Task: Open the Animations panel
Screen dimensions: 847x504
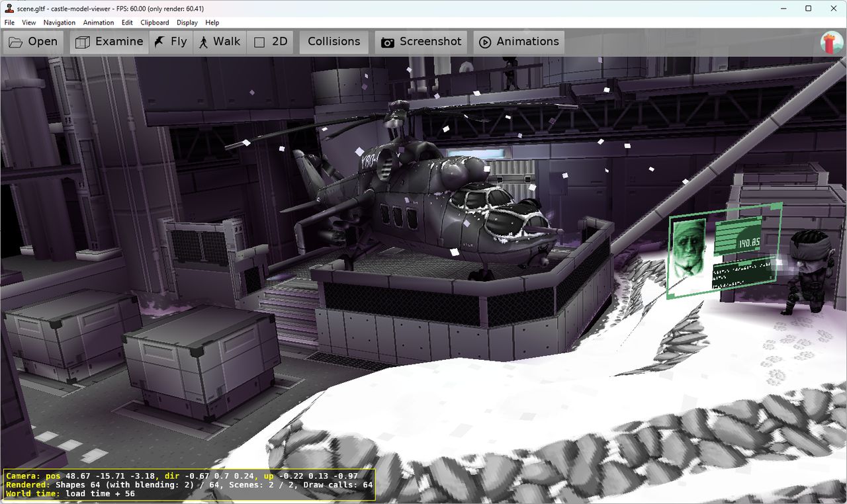Action: [x=519, y=42]
